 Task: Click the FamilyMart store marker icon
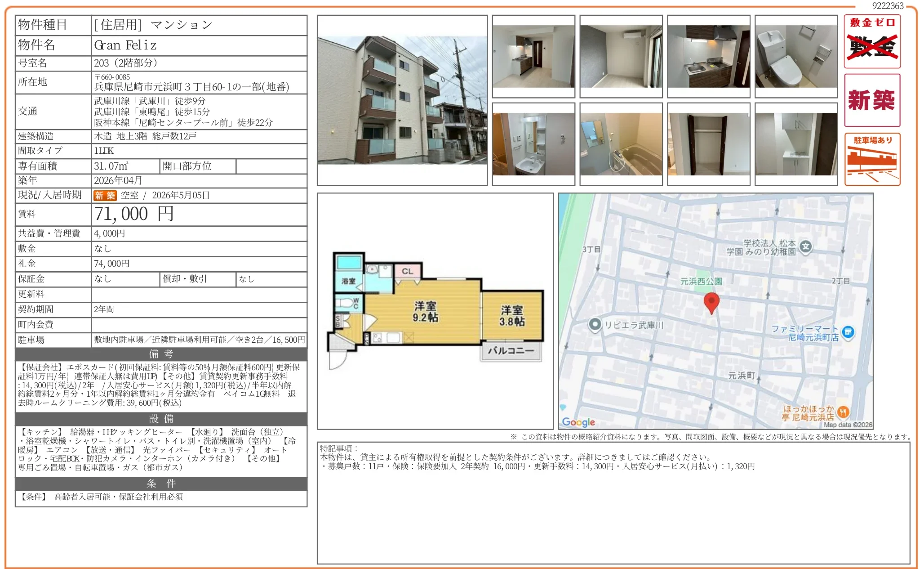pyautogui.click(x=848, y=332)
